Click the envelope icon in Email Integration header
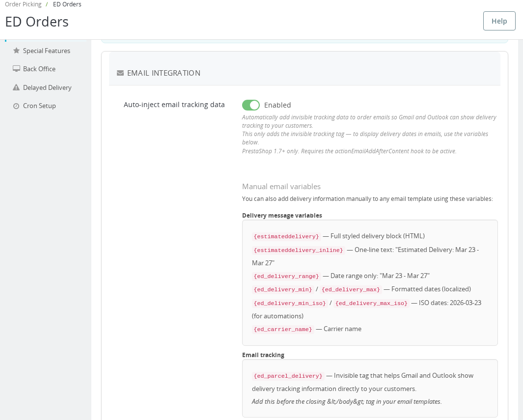The height and width of the screenshot is (420, 523). coord(120,73)
